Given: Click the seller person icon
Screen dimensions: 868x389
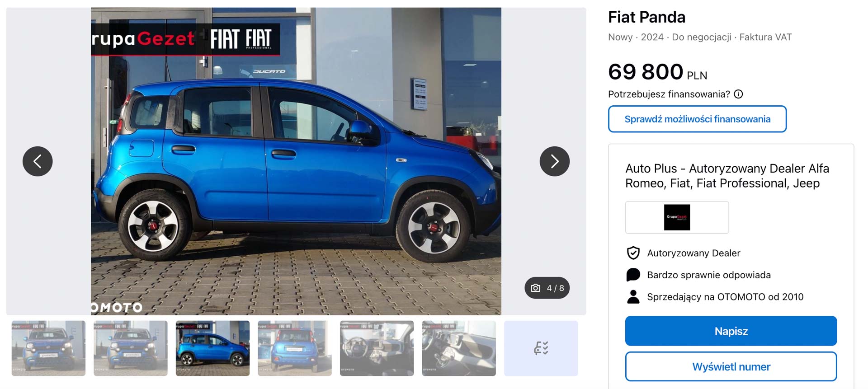Looking at the screenshot, I should [x=633, y=297].
